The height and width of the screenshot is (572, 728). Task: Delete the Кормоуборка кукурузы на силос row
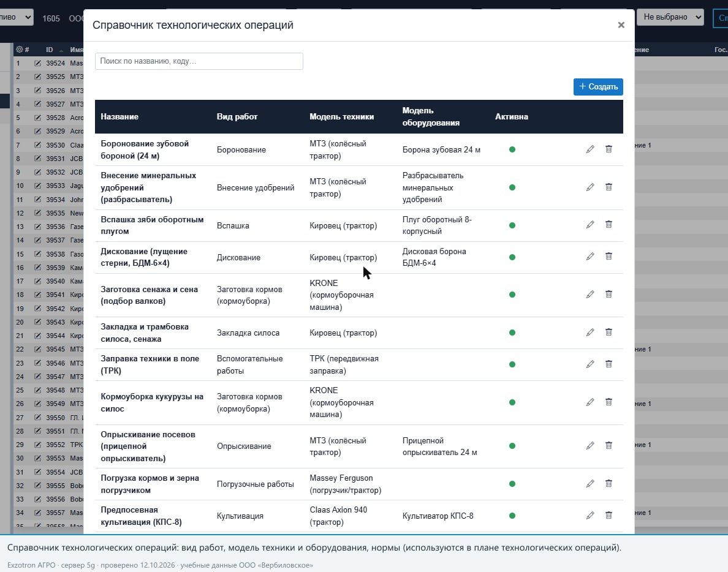tap(609, 402)
